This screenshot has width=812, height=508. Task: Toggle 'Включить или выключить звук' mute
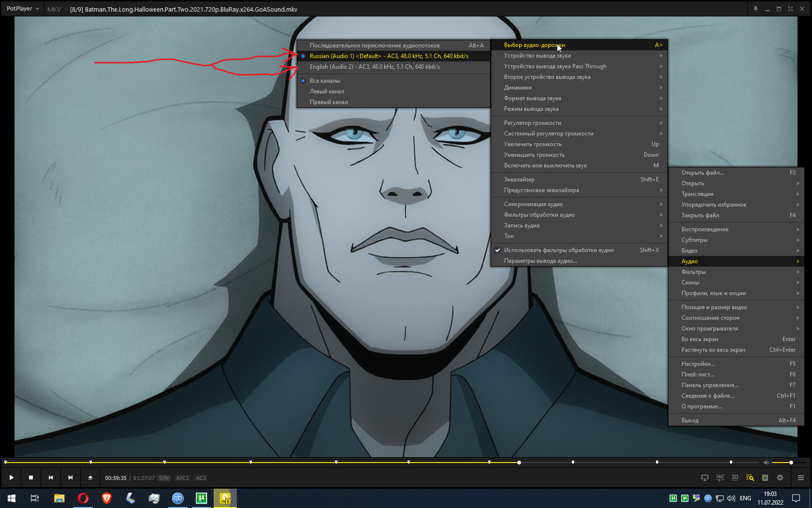[x=579, y=165]
